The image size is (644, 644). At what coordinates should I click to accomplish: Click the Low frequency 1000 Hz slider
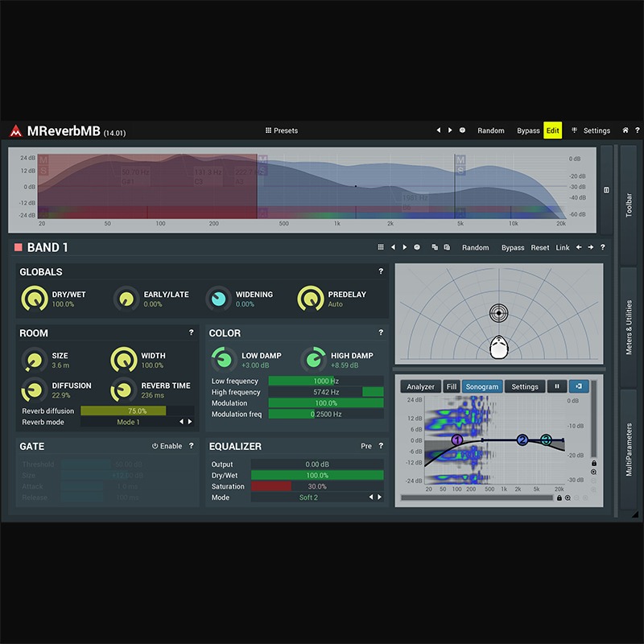(x=326, y=381)
